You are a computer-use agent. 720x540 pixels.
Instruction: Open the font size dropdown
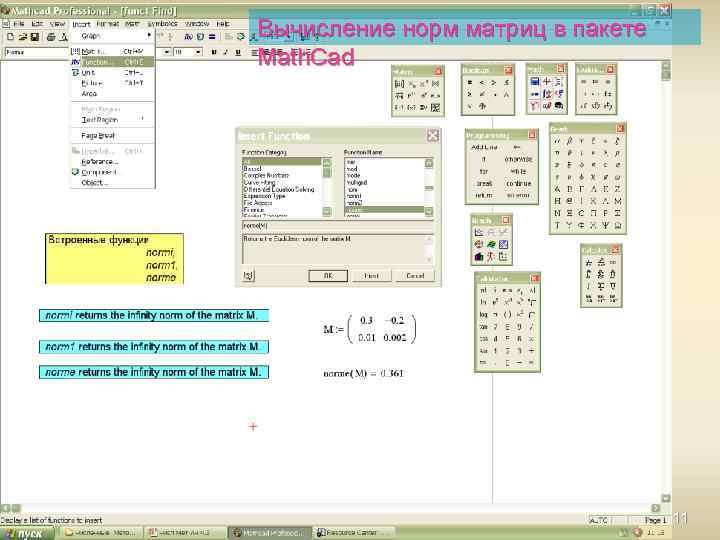(x=198, y=52)
